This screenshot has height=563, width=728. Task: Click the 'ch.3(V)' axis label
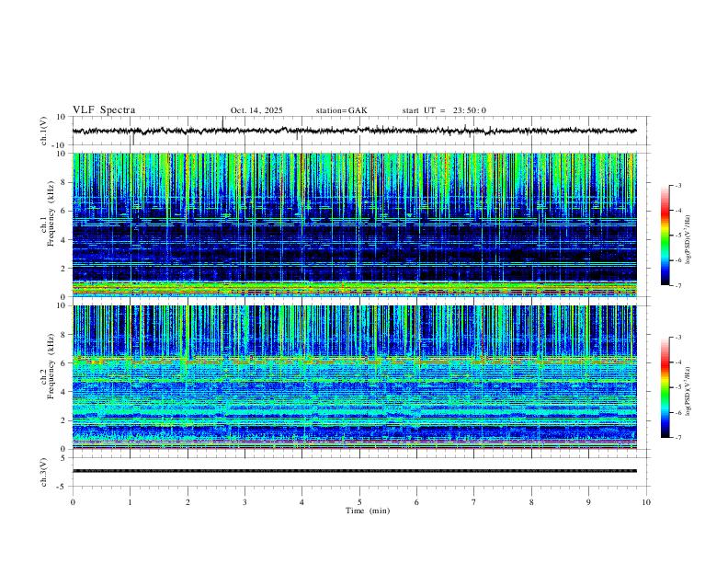click(44, 472)
